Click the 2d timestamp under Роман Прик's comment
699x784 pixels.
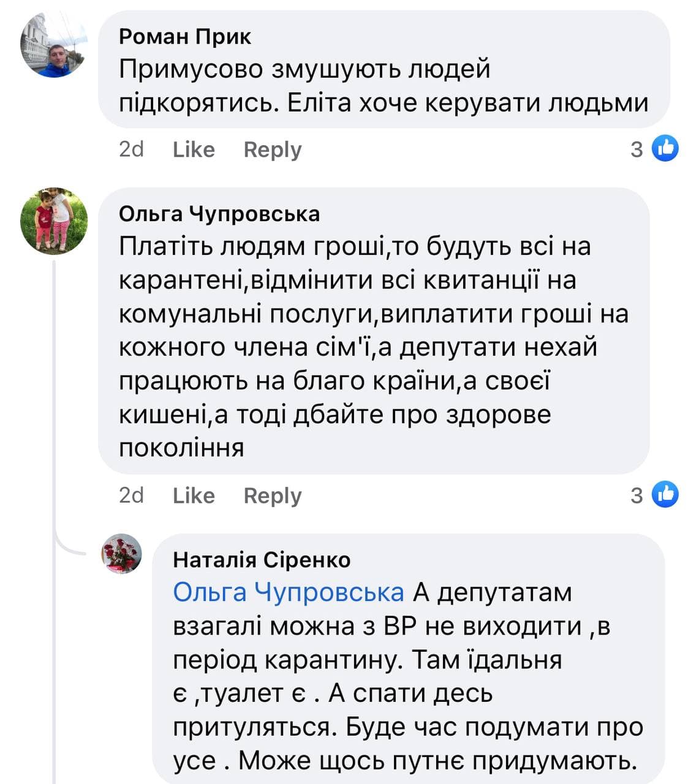[x=131, y=149]
